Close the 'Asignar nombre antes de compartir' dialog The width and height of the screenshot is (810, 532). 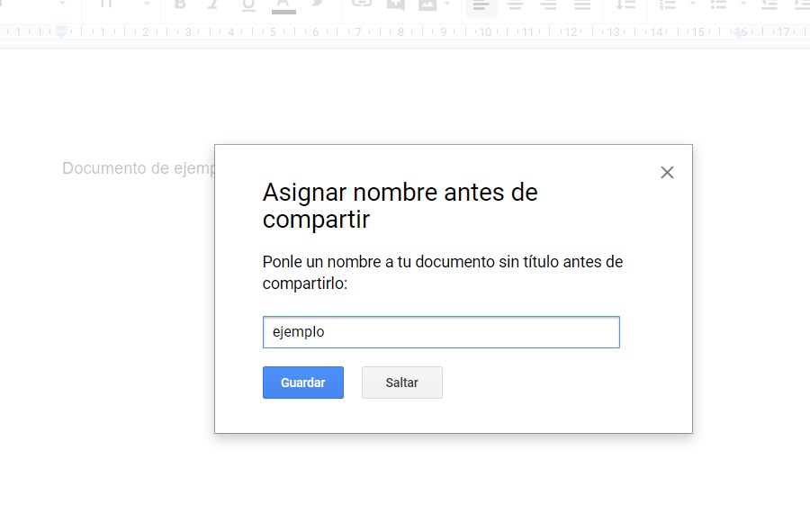click(667, 173)
